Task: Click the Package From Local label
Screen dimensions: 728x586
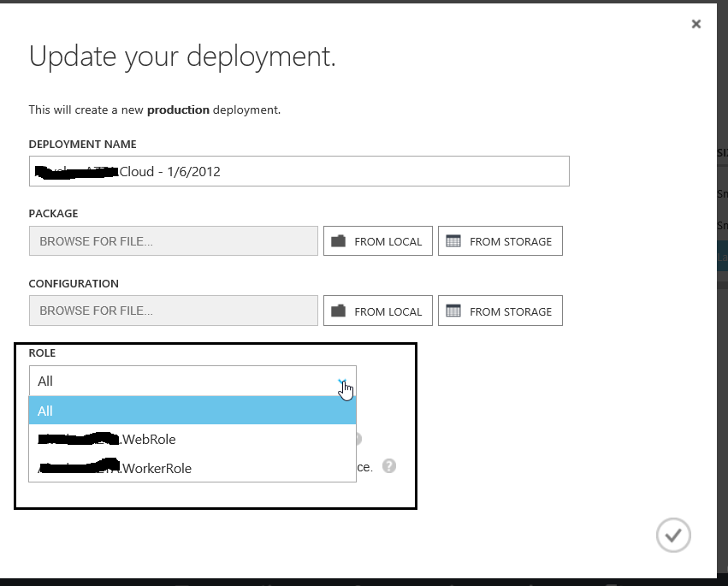Action: coord(388,242)
